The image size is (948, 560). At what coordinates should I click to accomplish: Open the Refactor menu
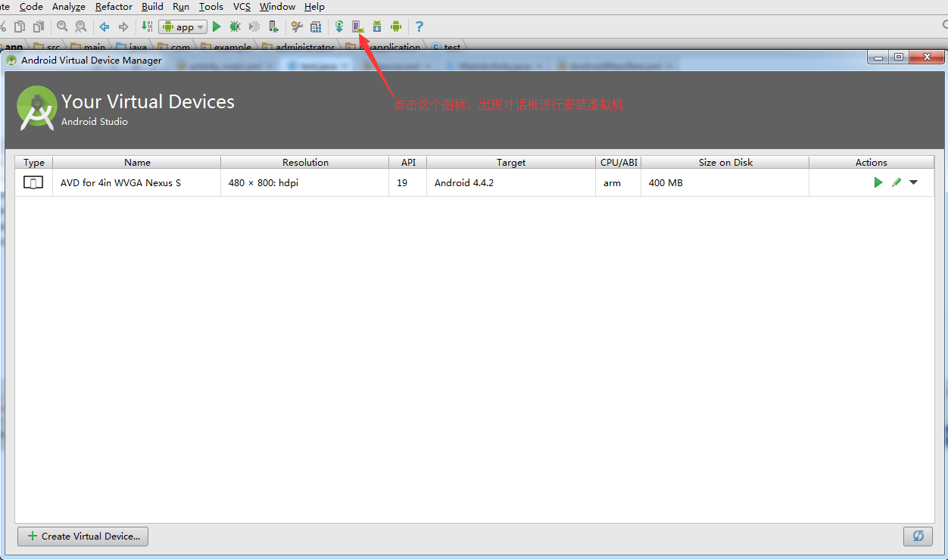[114, 7]
